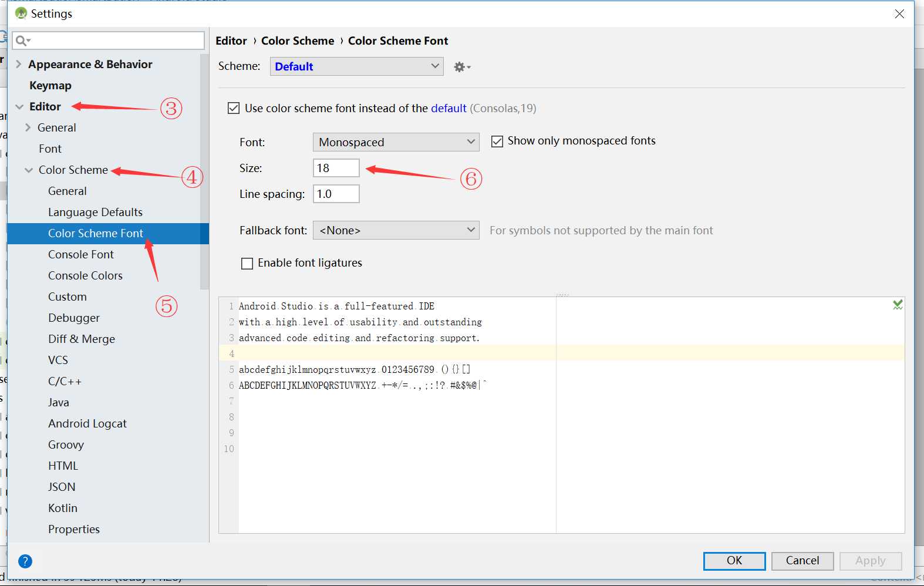Screen dimensions: 924x586
Task: Open the help question mark icon
Action: 25,561
